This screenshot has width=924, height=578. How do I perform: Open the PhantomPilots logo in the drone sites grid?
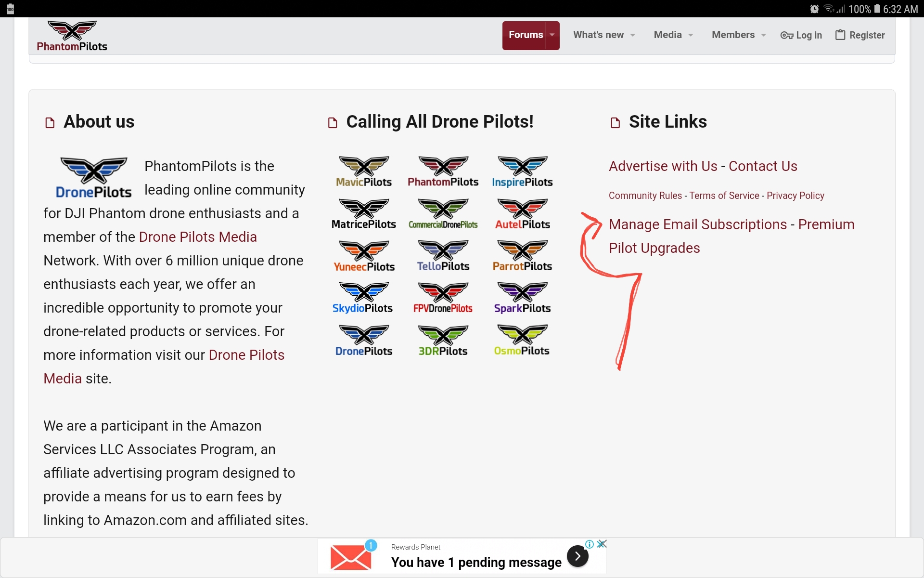[443, 172]
